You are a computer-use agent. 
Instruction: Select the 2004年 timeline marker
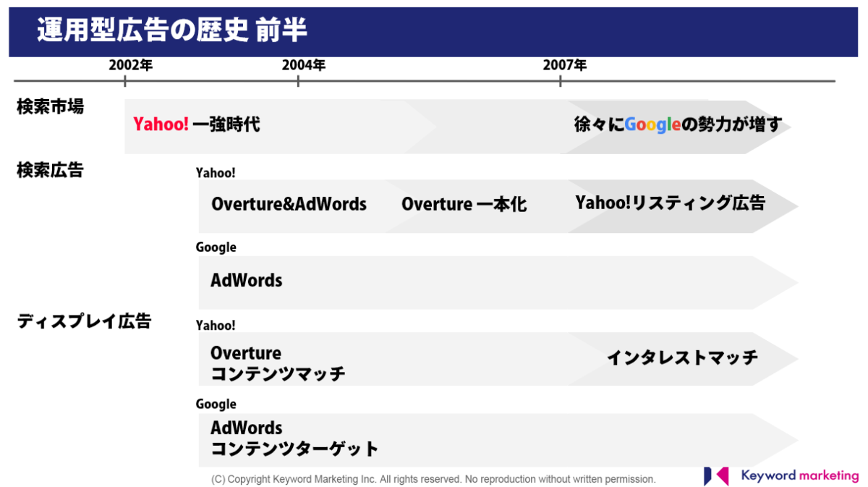[304, 65]
